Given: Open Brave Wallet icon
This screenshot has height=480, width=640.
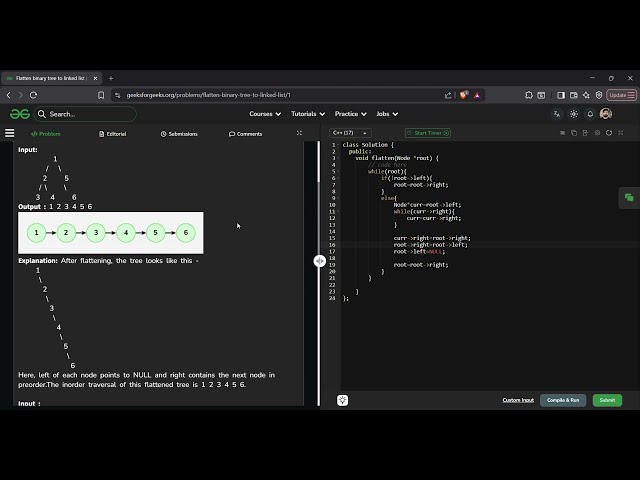Looking at the screenshot, I should tap(573, 95).
